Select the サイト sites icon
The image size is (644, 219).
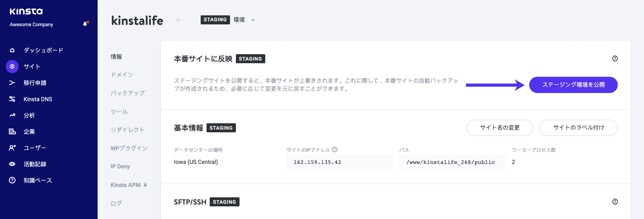tap(12, 66)
